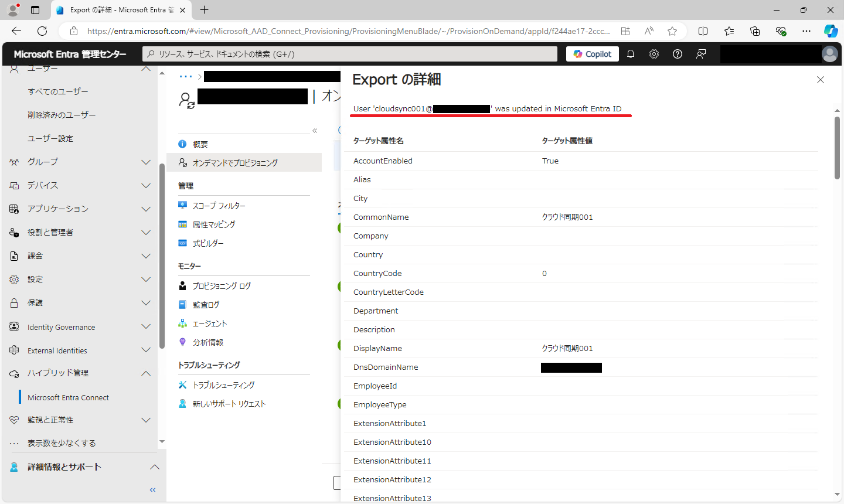
Task: Click the breadcrumb ellipsis
Action: coord(186,76)
